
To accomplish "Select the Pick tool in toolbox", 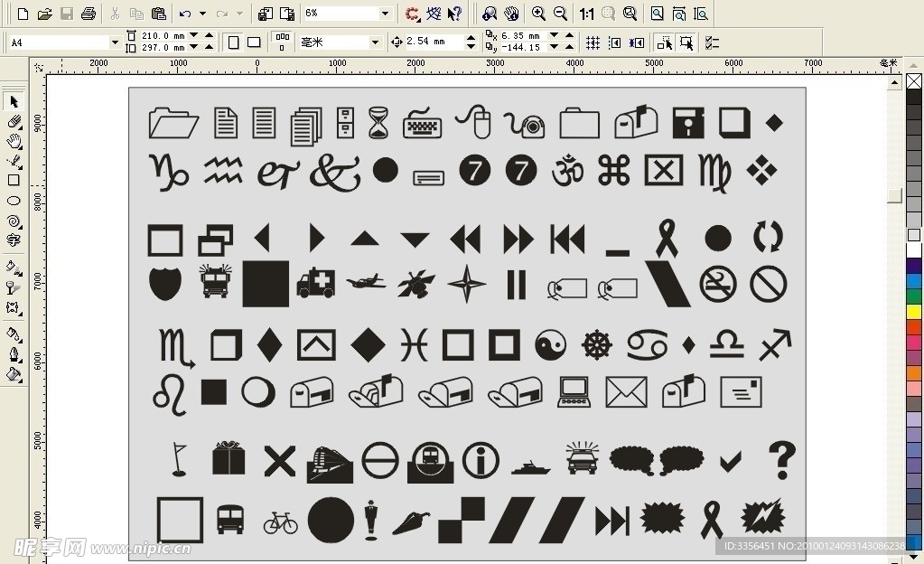I will [14, 101].
